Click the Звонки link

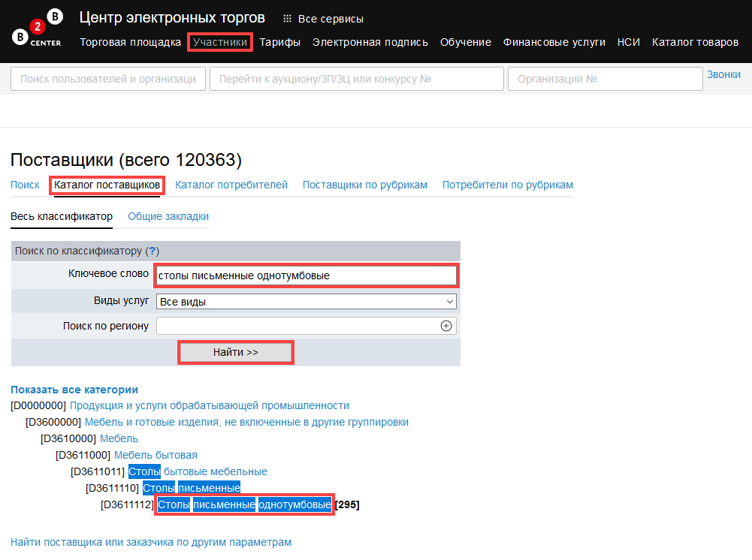[x=723, y=74]
